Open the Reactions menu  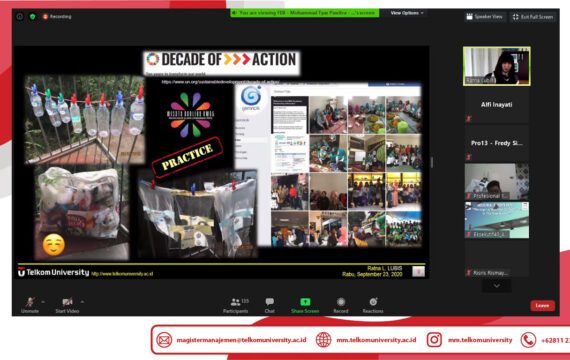click(373, 305)
